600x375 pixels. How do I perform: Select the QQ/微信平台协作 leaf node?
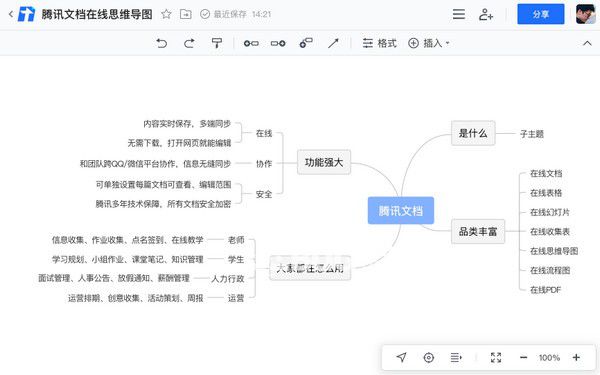(155, 164)
